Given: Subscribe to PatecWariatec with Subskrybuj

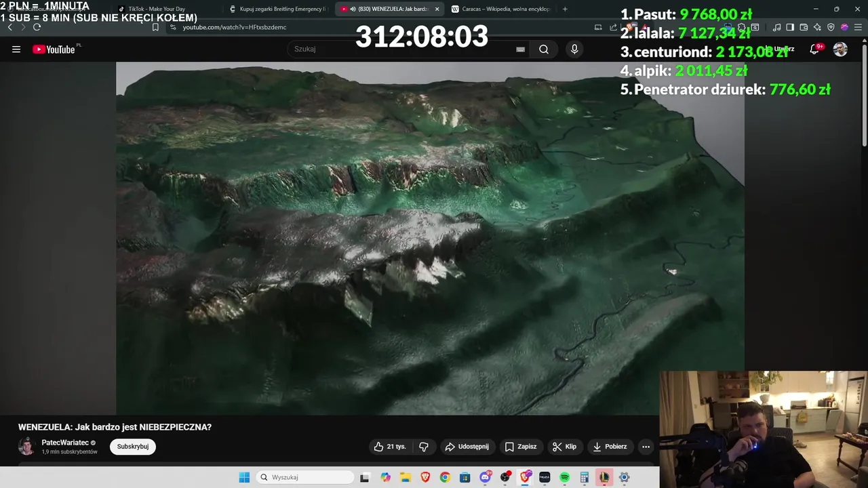Looking at the screenshot, I should point(133,447).
